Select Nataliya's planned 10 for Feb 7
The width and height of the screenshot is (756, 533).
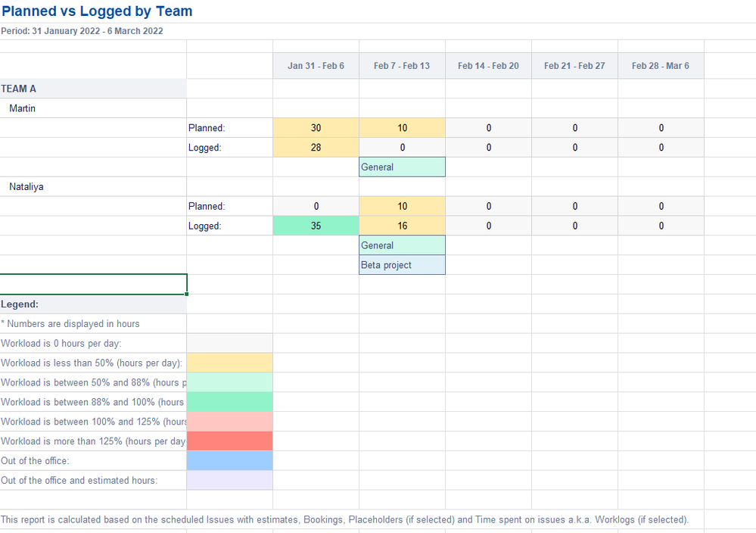(402, 207)
